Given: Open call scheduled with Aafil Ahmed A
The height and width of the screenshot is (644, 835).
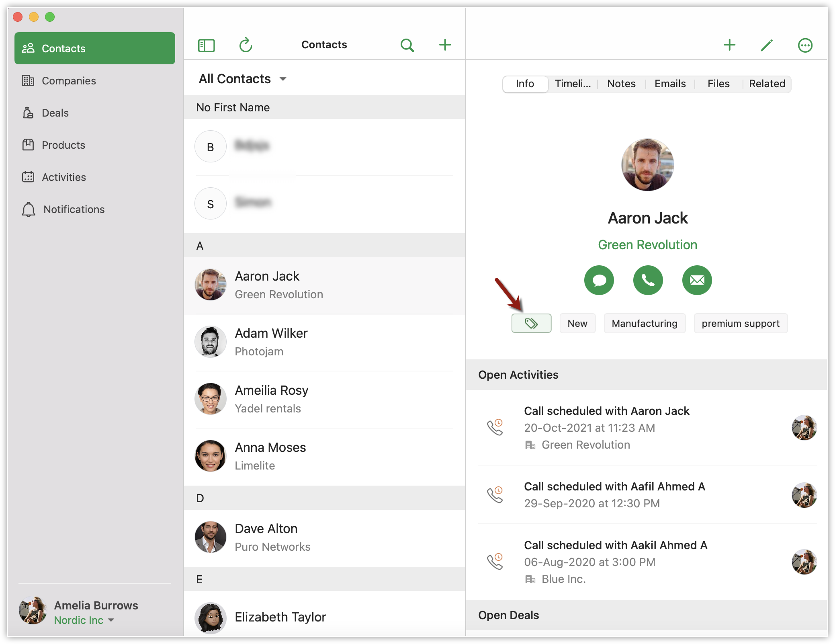Looking at the screenshot, I should [614, 494].
